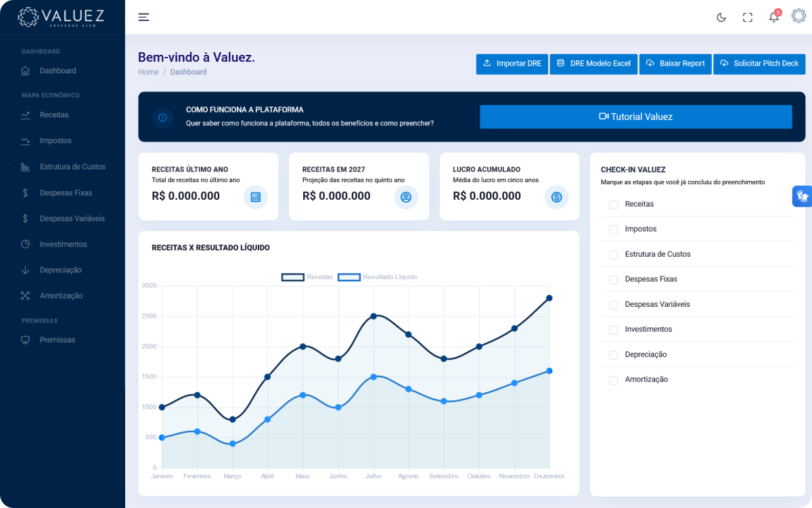The width and height of the screenshot is (812, 508).
Task: Toggle Receitas series in chart legend
Action: pos(307,277)
